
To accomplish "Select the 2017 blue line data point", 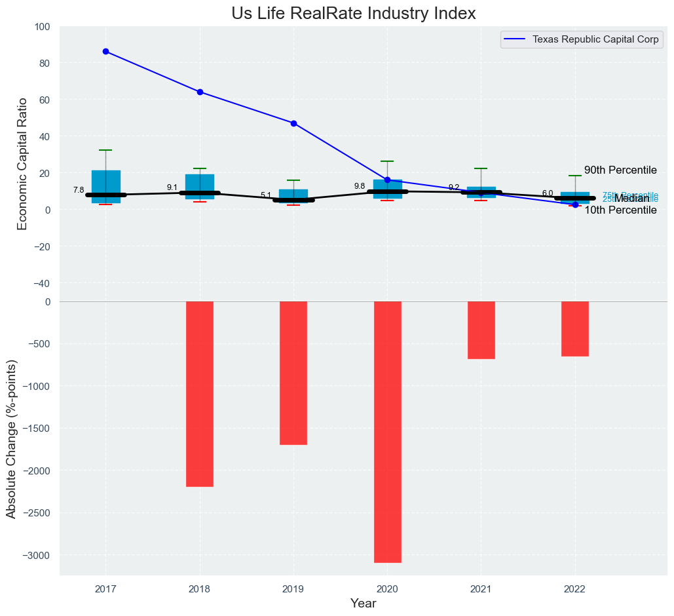I will 106,51.
